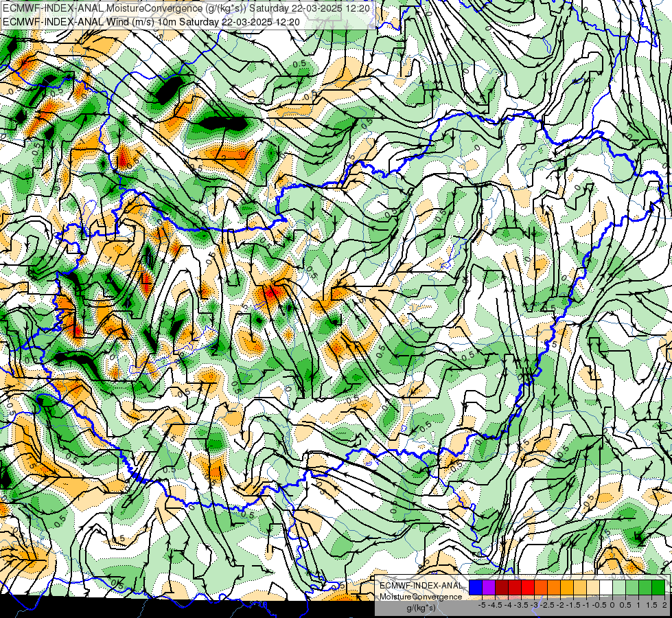Click the legend tick value 2

664,605
